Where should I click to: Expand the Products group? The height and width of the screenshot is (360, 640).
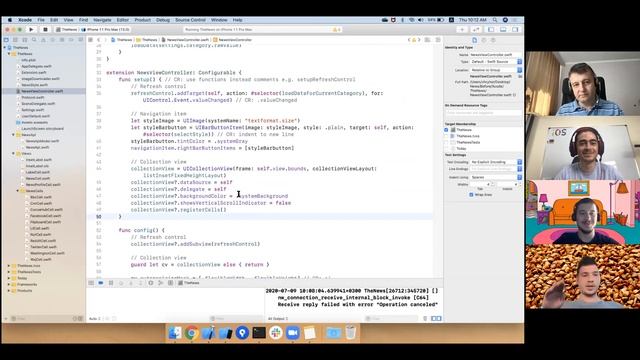(9, 291)
